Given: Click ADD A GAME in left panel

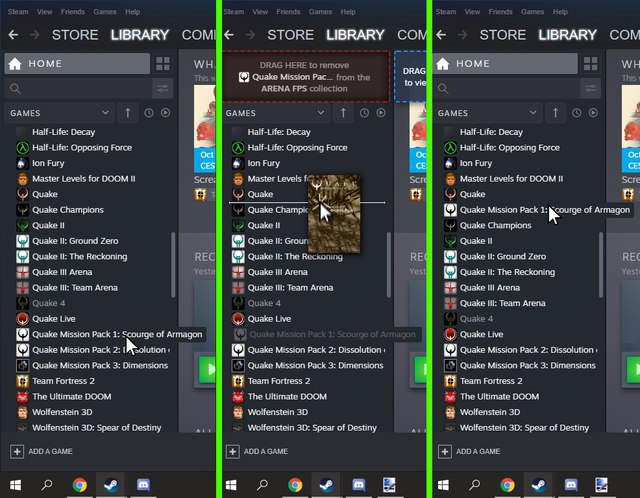Looking at the screenshot, I should (x=41, y=451).
